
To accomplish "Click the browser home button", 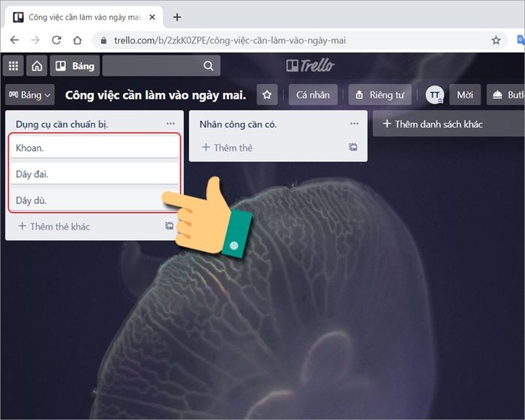I will (77, 40).
